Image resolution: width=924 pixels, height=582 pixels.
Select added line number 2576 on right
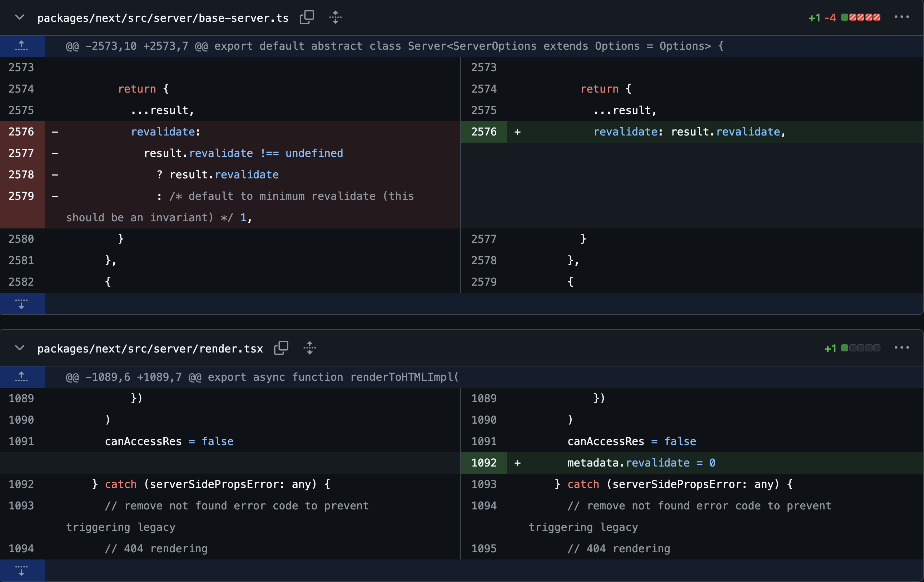click(x=484, y=132)
